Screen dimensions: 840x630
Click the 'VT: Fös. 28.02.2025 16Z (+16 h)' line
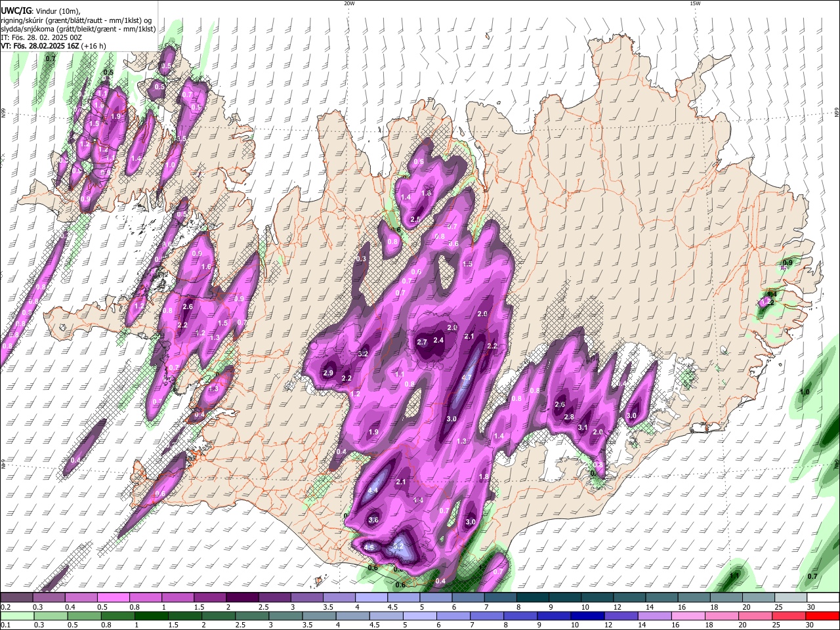click(x=53, y=46)
